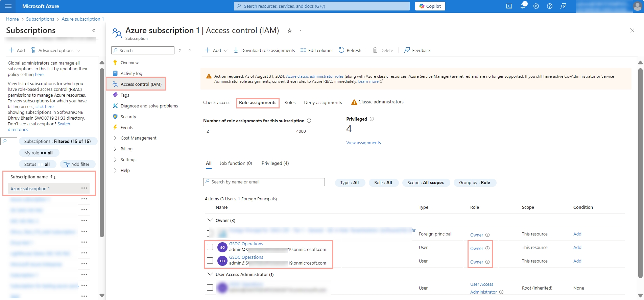
Task: Open portal settings gear icon
Action: (536, 6)
